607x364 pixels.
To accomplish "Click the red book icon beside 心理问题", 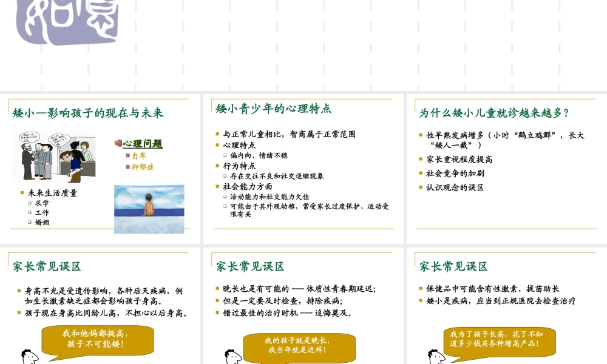I will (118, 143).
